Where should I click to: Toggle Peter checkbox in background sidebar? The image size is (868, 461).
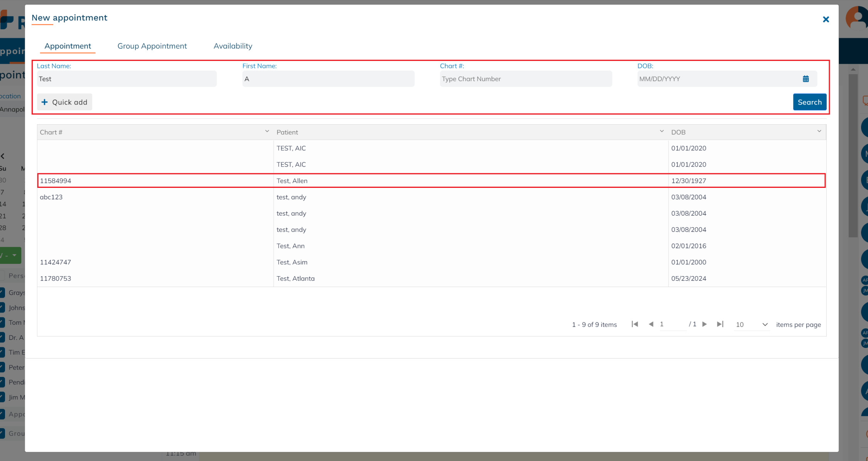pyautogui.click(x=2, y=367)
